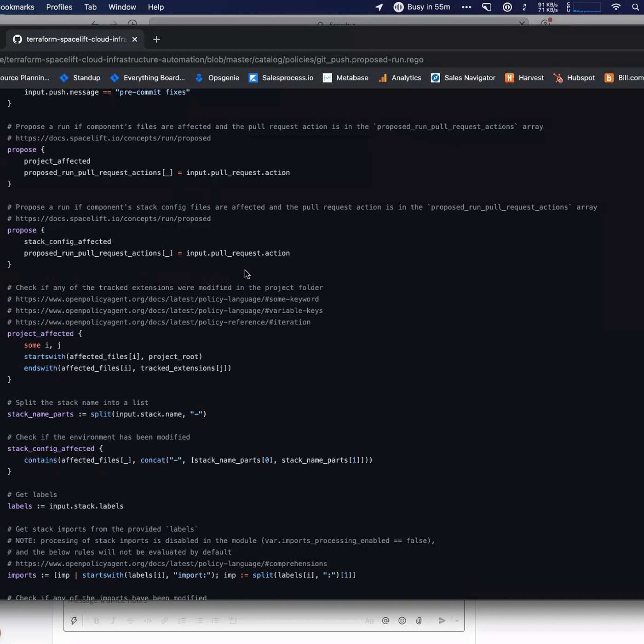Send the Slack message with the arrow icon
Viewport: 644px width, 644px height.
pos(442,621)
